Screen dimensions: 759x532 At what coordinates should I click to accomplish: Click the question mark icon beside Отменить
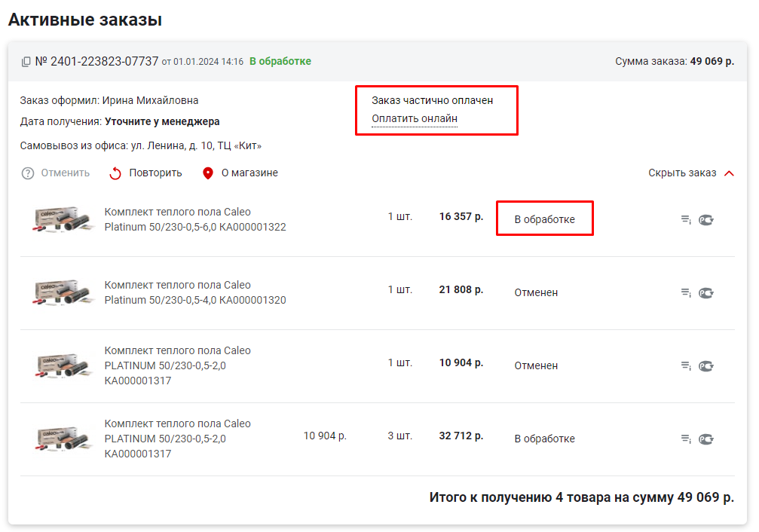click(28, 173)
